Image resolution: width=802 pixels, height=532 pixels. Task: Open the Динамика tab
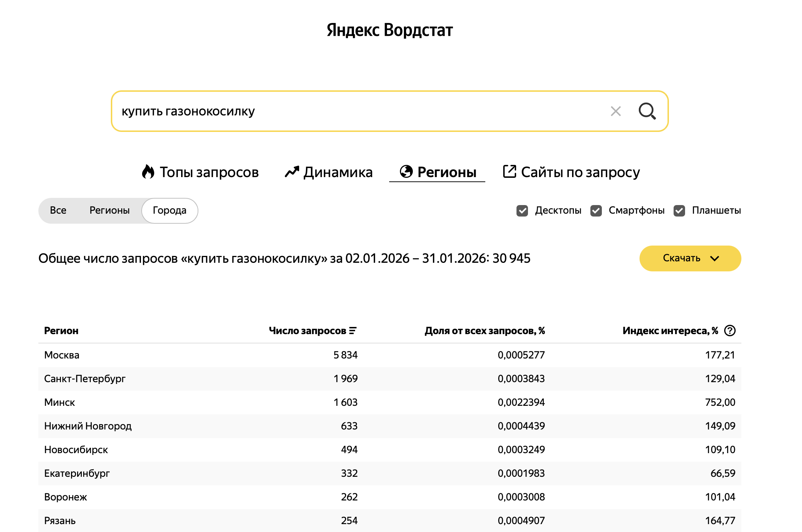point(338,172)
